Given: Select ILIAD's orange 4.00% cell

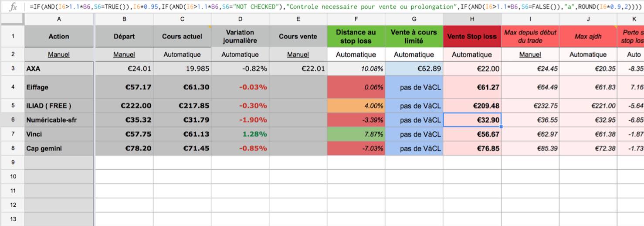Looking at the screenshot, I should click(356, 106).
